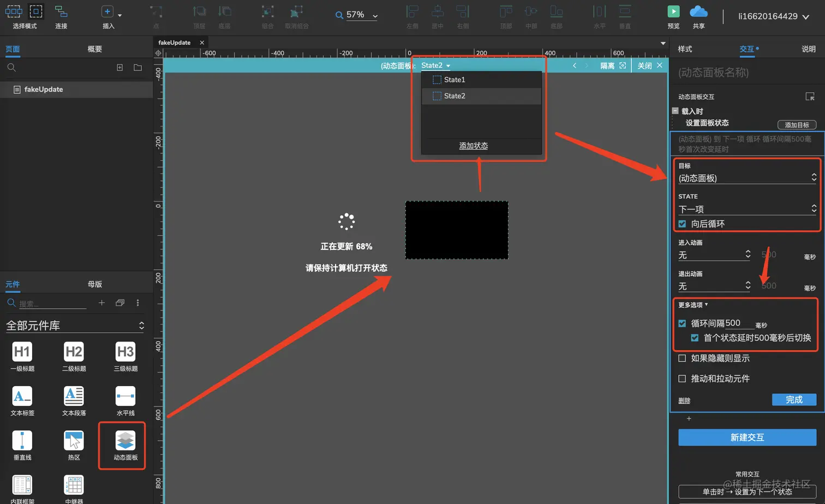
Task: Click the 底层 send to back icon
Action: pos(224,11)
